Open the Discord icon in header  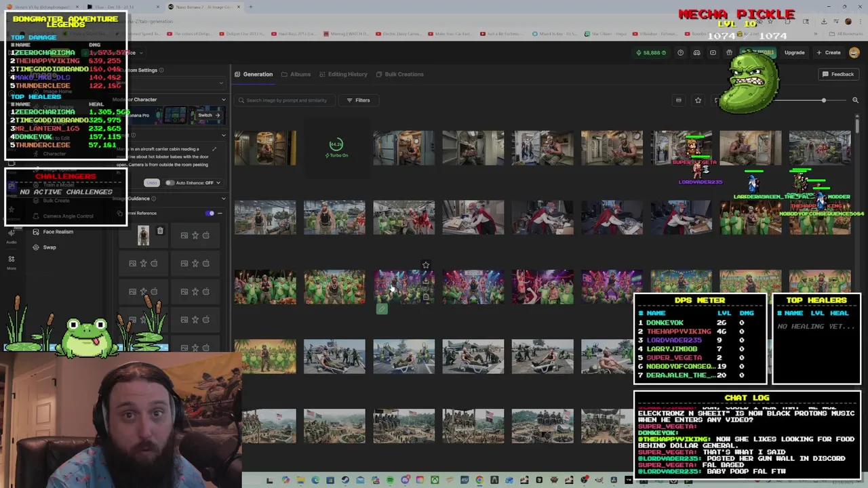click(696, 53)
